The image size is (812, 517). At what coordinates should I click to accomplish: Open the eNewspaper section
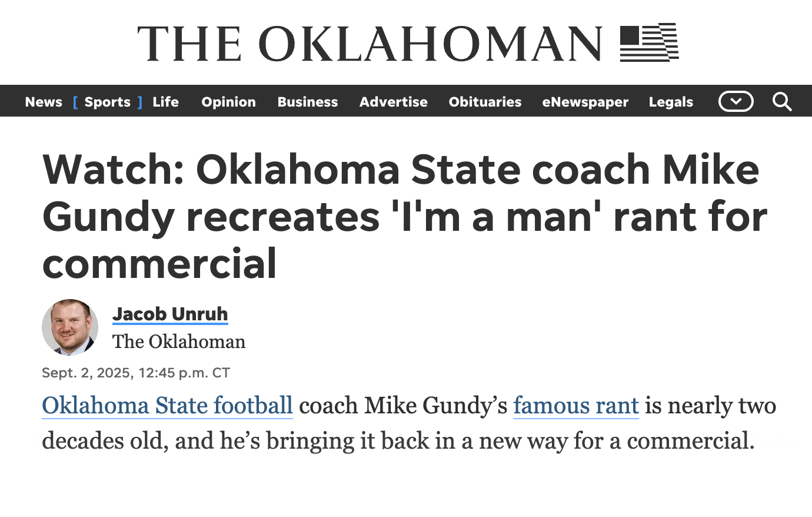pos(585,101)
